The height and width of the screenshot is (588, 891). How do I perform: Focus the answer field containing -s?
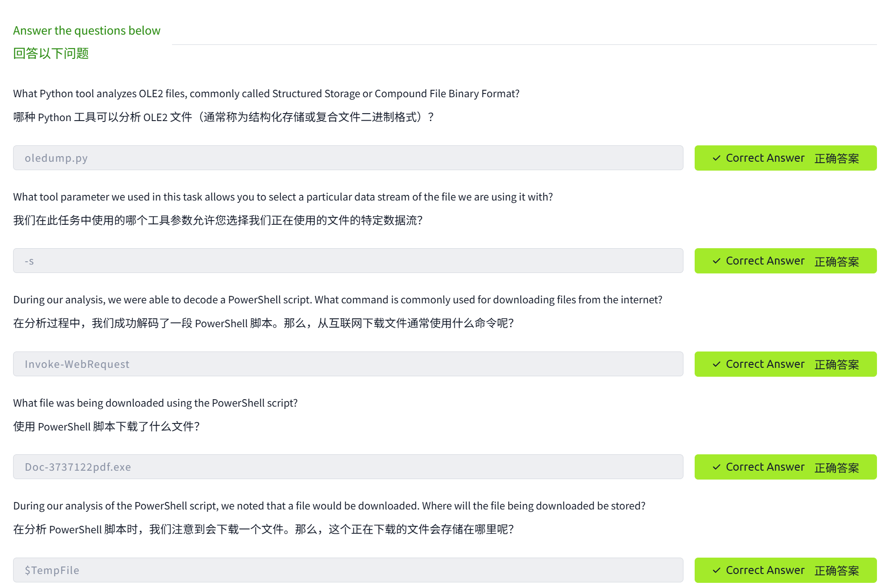click(348, 261)
